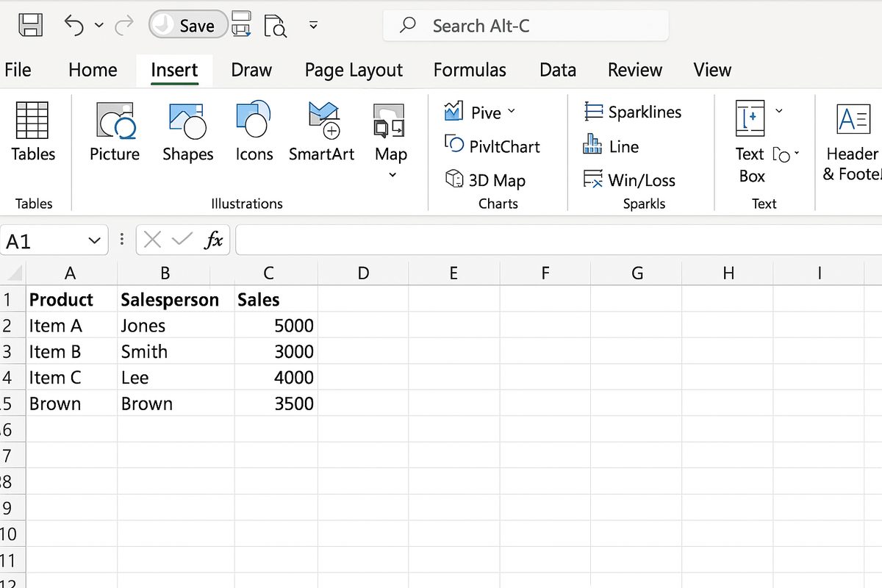
Task: Click the greyed redo arrow
Action: [x=125, y=25]
